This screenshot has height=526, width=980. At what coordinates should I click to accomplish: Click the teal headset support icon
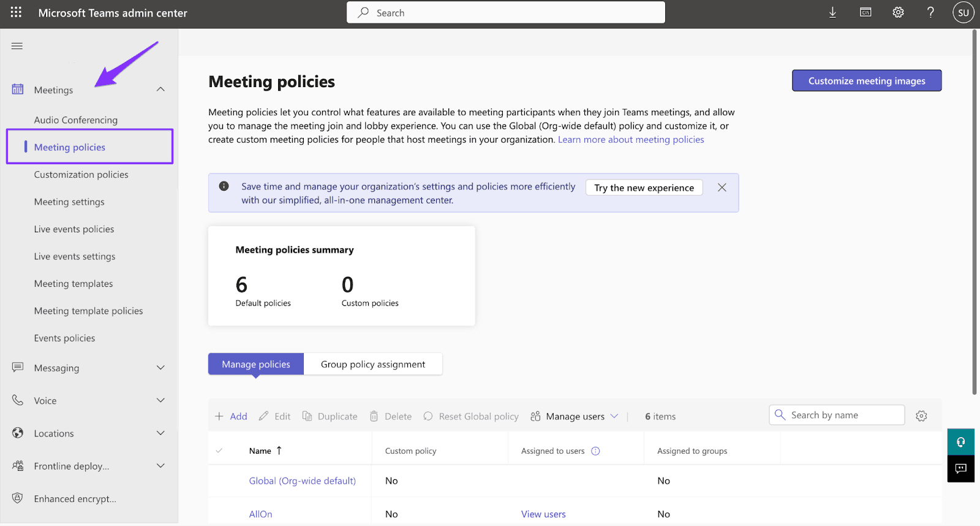pos(961,442)
